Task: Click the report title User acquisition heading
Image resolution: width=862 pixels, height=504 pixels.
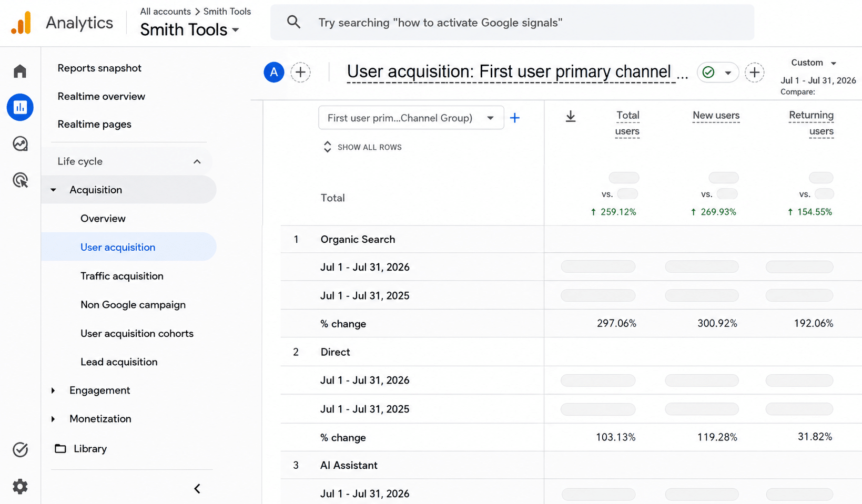Action: pyautogui.click(x=518, y=72)
